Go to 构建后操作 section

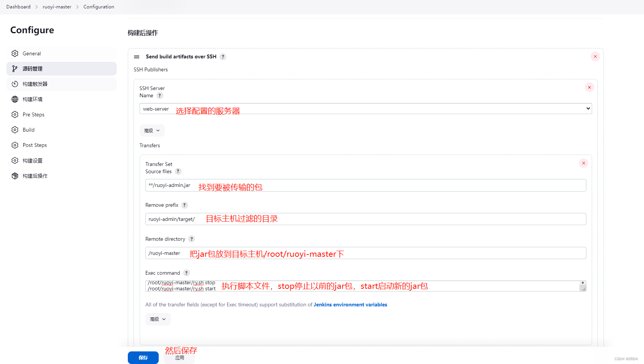click(61, 176)
